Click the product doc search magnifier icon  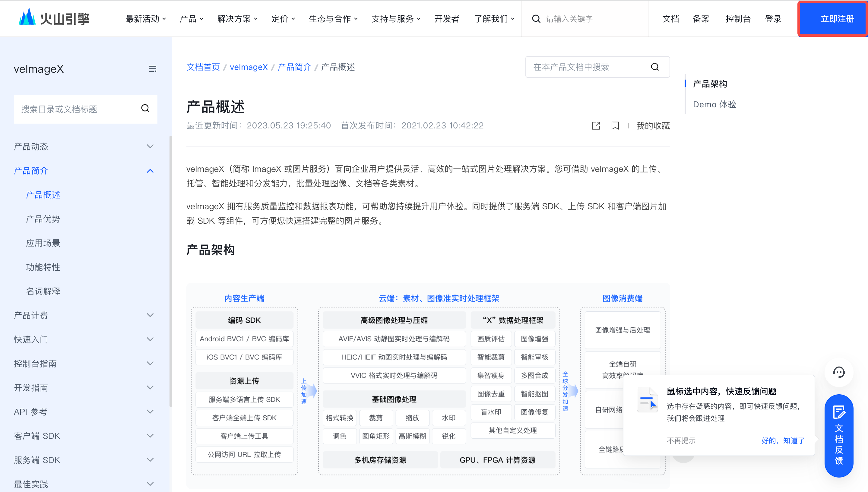point(655,67)
